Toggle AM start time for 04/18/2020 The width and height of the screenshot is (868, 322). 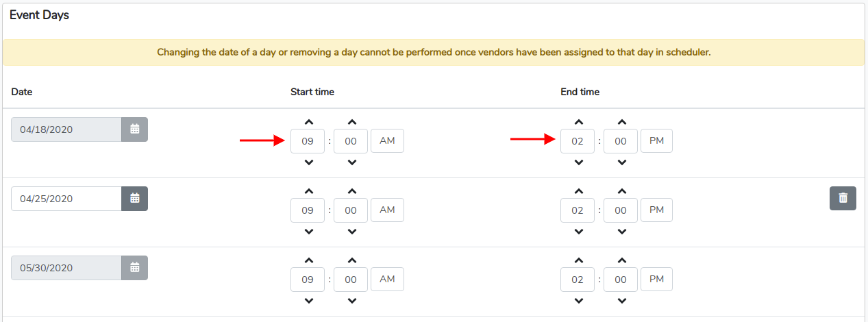point(387,141)
